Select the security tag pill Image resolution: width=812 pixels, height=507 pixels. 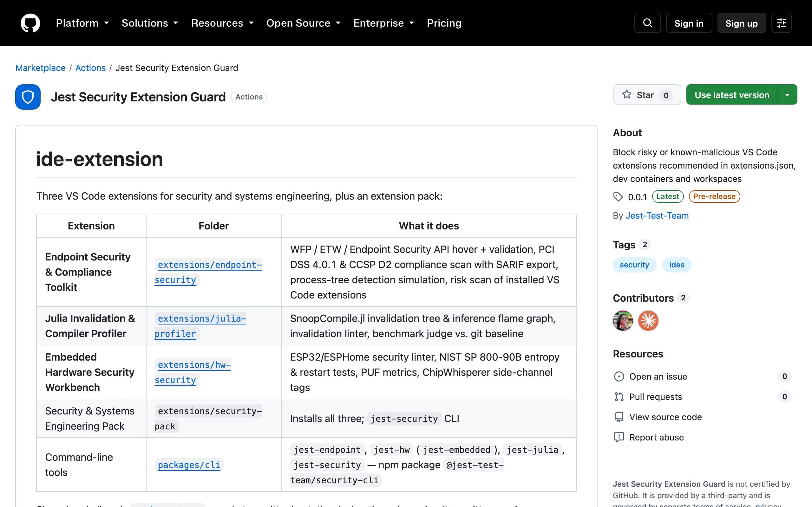tap(634, 265)
